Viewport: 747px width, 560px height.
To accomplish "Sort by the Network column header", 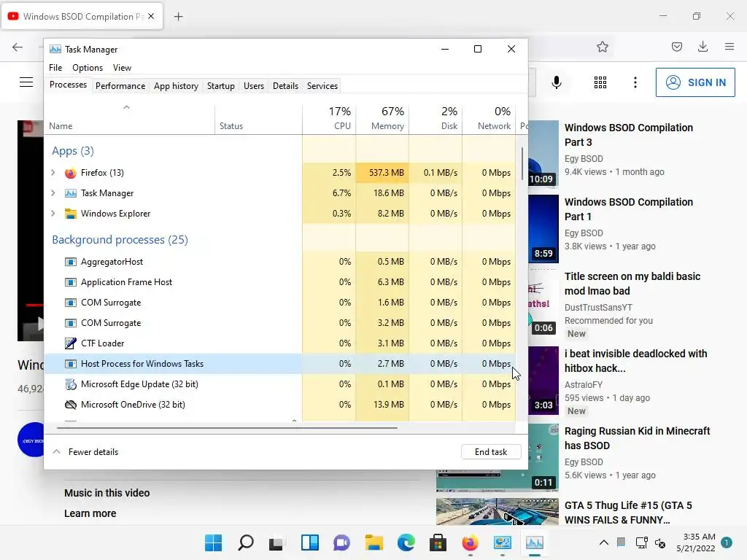I will pyautogui.click(x=489, y=119).
